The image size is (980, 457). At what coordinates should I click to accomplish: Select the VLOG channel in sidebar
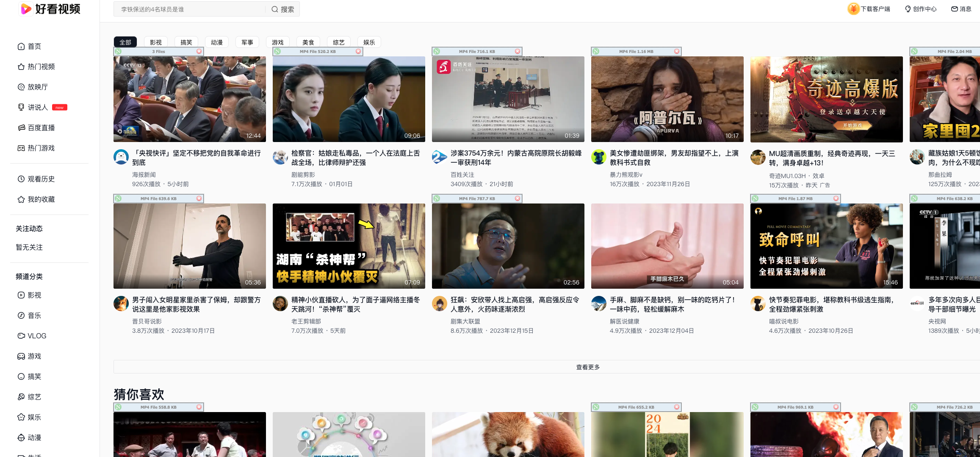click(32, 336)
